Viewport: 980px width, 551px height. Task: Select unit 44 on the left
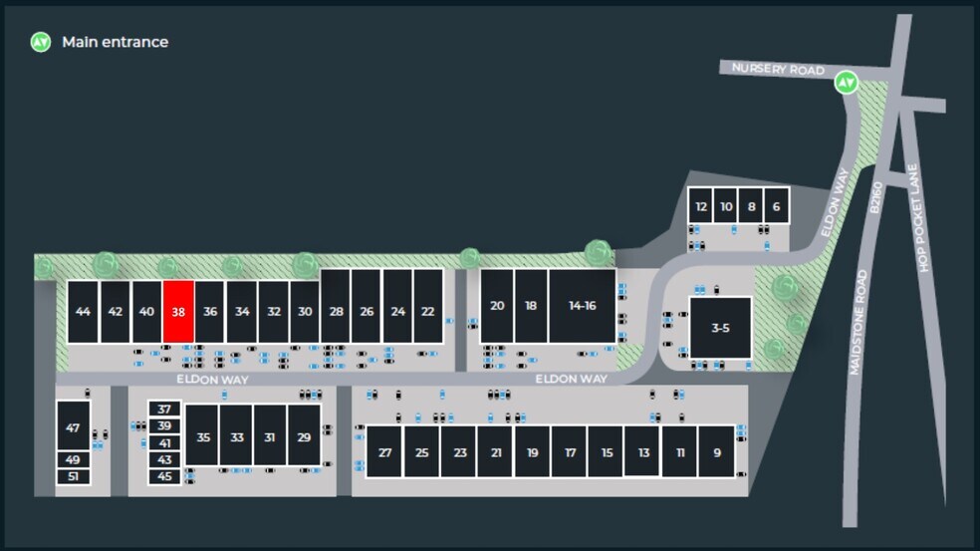pos(83,312)
